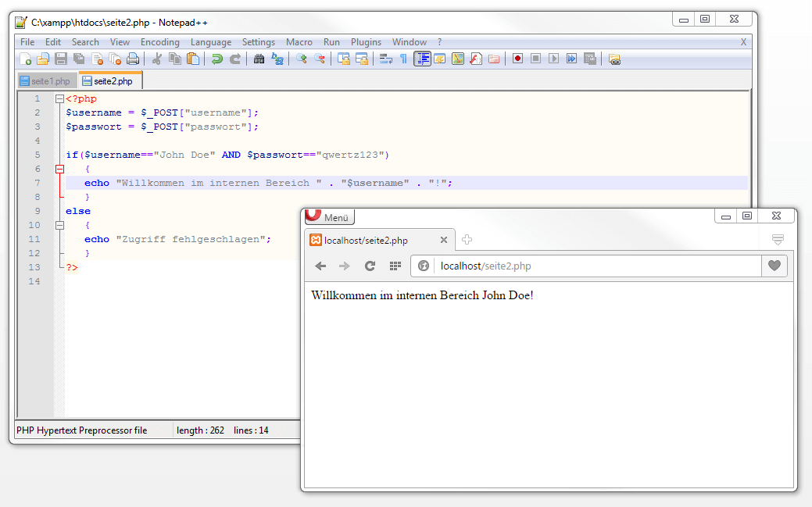Open the View menu
The width and height of the screenshot is (812, 507).
tap(120, 42)
